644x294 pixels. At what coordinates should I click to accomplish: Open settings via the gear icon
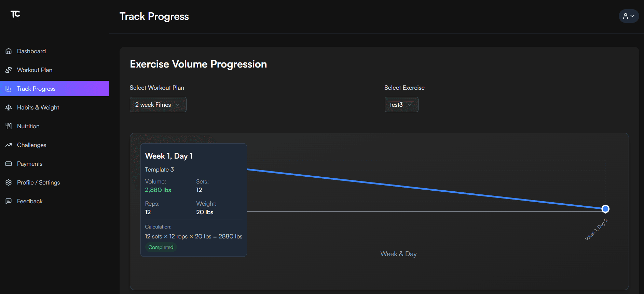9,182
